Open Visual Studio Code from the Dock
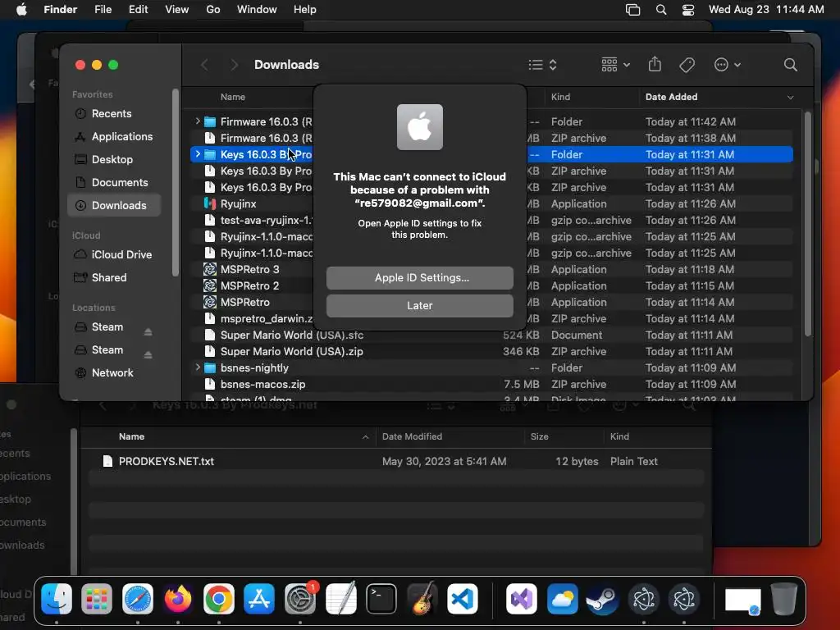840x630 pixels. click(x=463, y=599)
